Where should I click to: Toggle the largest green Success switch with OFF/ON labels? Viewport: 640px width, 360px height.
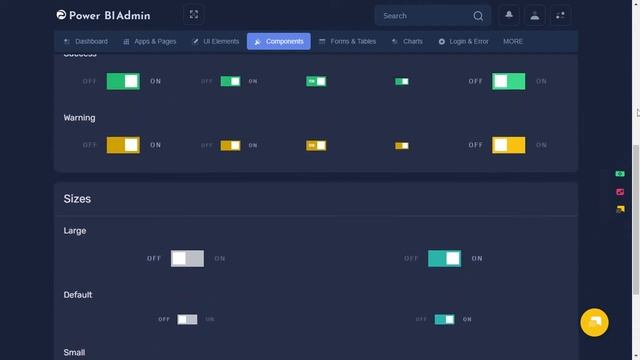[123, 81]
